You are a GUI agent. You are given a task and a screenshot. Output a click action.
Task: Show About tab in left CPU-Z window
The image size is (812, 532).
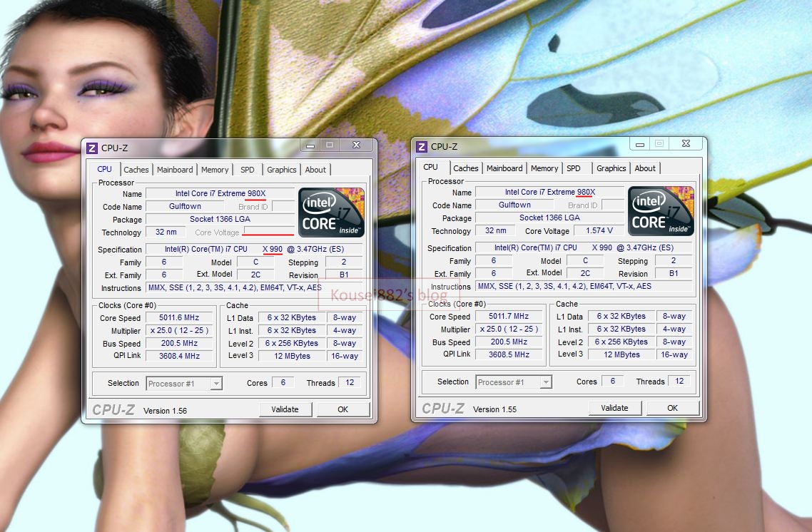(315, 170)
